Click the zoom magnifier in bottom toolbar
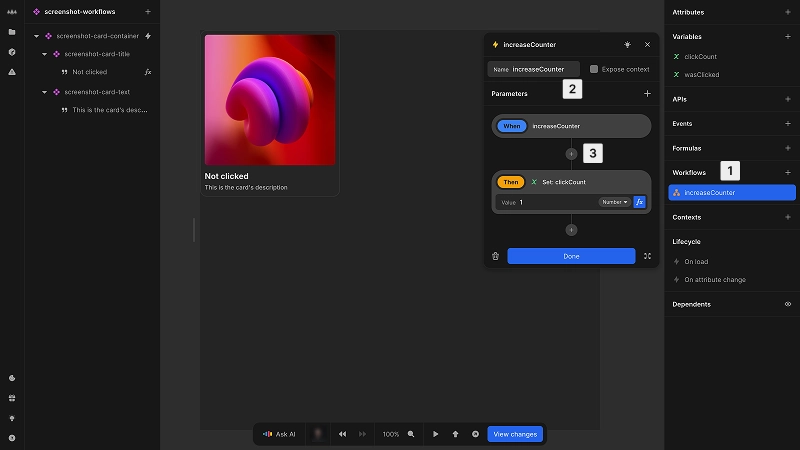Image resolution: width=800 pixels, height=450 pixels. tap(411, 434)
